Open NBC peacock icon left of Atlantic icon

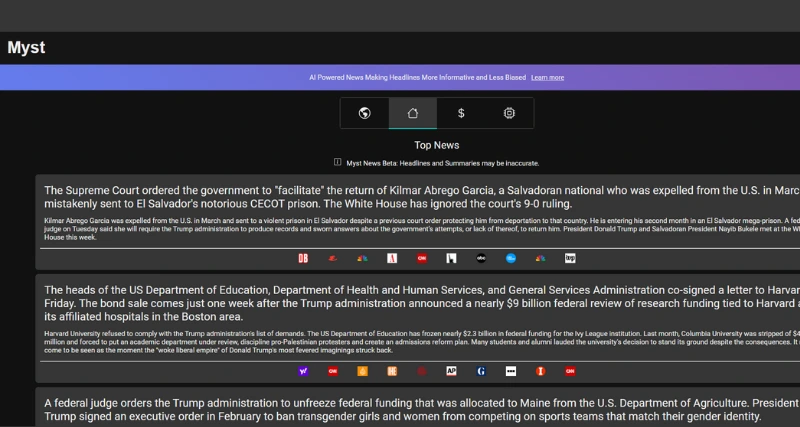pyautogui.click(x=362, y=259)
